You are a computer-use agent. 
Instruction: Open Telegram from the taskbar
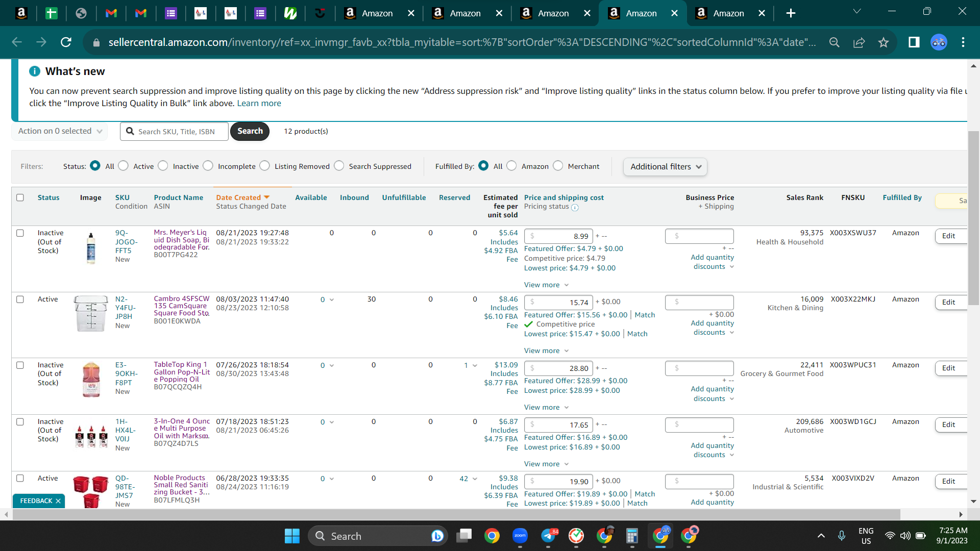coord(549,536)
